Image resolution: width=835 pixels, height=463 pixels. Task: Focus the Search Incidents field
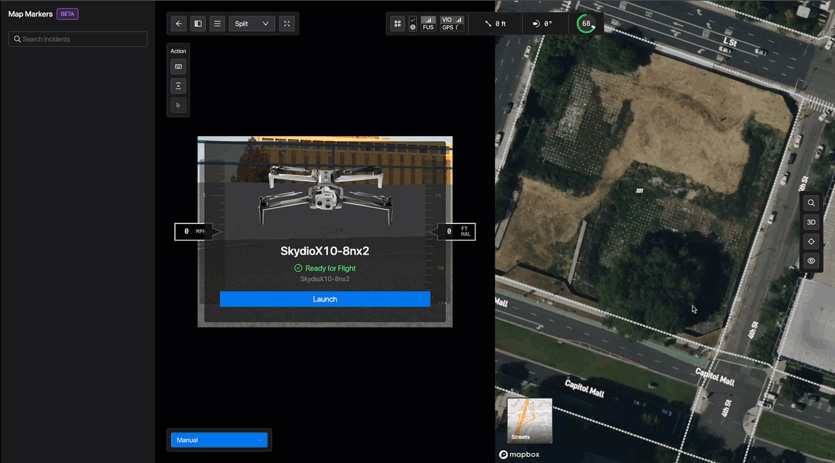pos(78,39)
